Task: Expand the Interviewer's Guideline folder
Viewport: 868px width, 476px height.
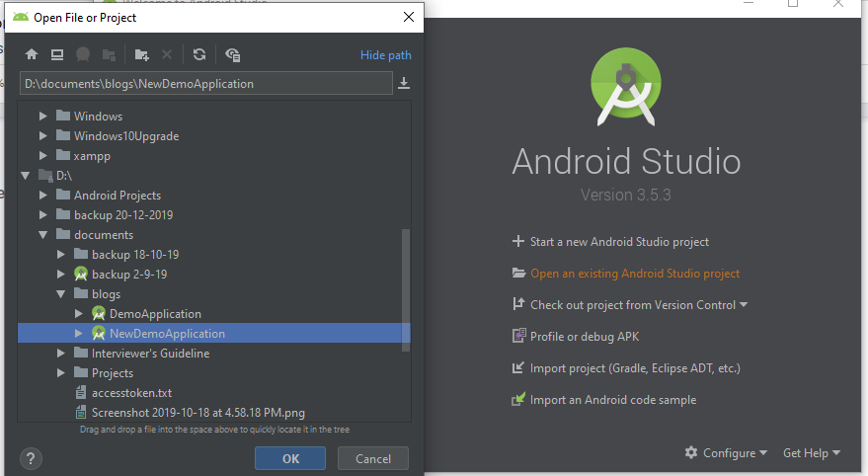Action: coord(61,354)
